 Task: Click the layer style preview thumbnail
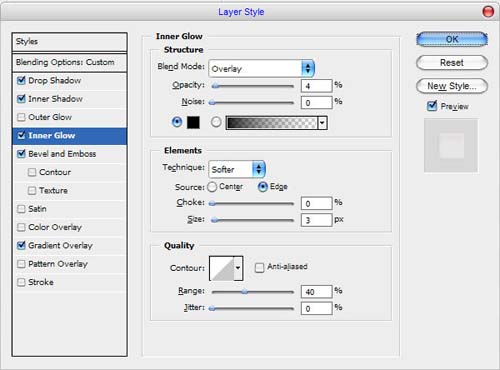[x=451, y=146]
